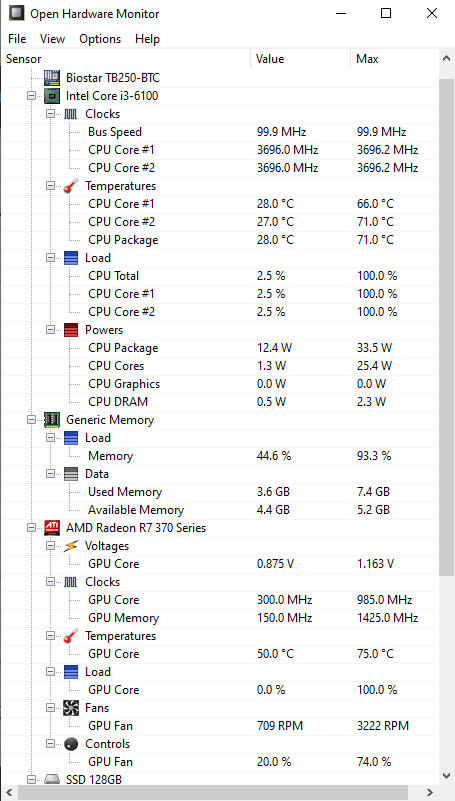
Task: Click the horizontal scrollbar left arrow
Action: tap(10, 793)
